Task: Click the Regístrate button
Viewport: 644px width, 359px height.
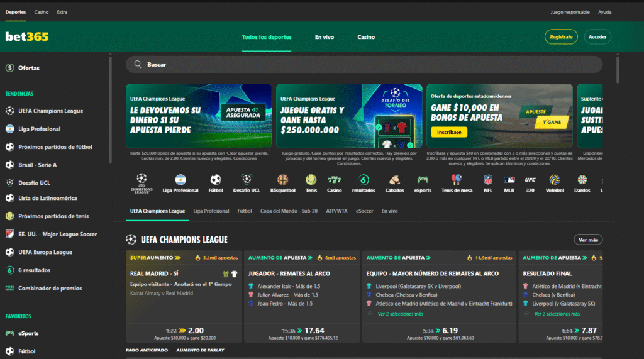Action: pyautogui.click(x=561, y=37)
